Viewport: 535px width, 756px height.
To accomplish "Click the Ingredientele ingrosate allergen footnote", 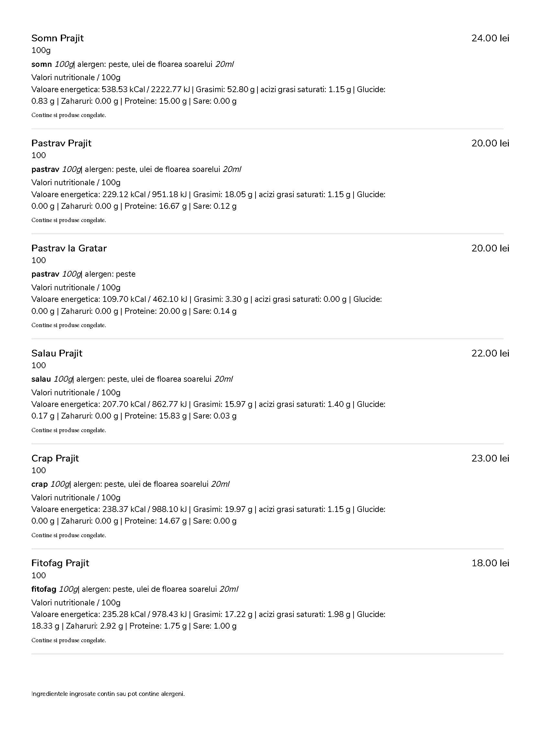I will pyautogui.click(x=108, y=694).
